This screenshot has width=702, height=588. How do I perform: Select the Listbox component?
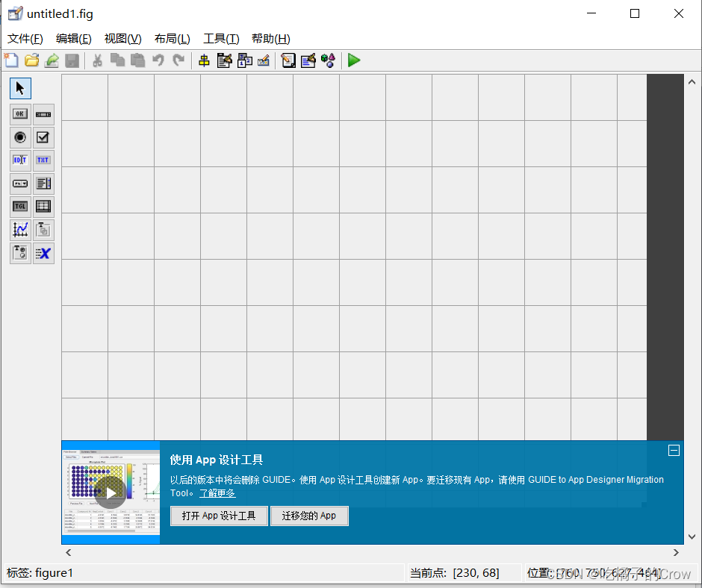[x=43, y=184]
